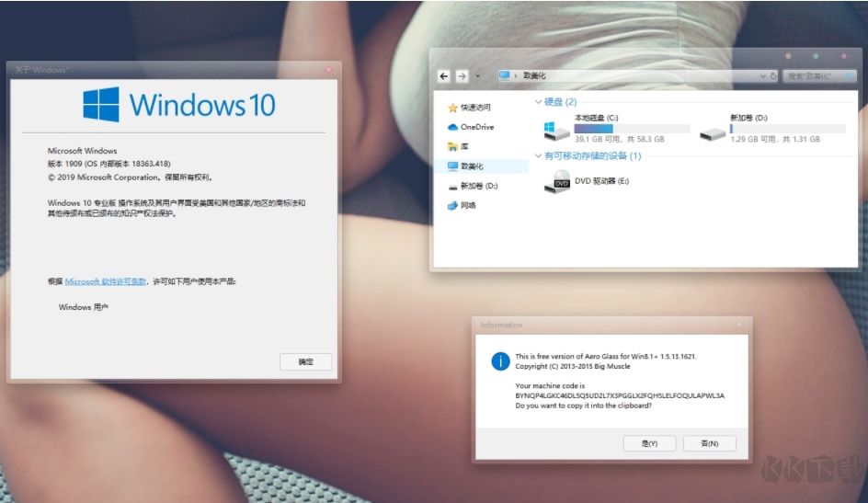Select 本地磁盘 (C:) drive icon
This screenshot has height=503, width=868.
pyautogui.click(x=556, y=131)
